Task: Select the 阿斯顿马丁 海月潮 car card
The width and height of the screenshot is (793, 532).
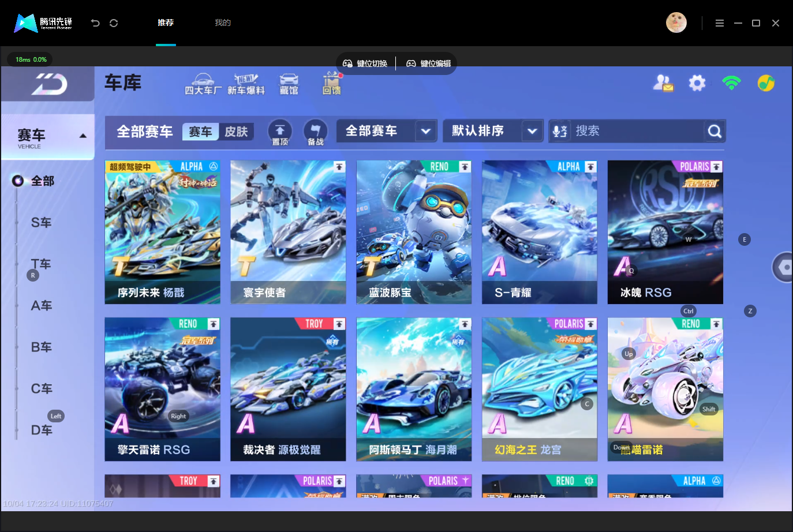Action: coord(414,389)
